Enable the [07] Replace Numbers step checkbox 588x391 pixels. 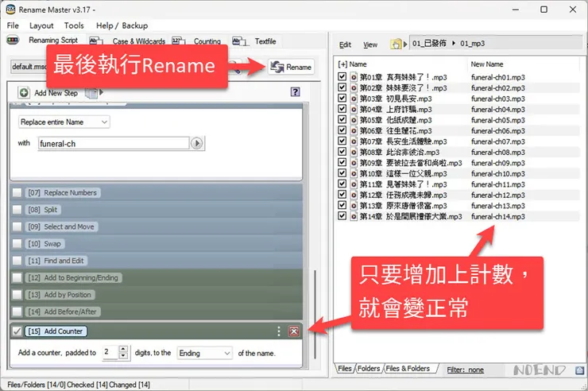[17, 192]
